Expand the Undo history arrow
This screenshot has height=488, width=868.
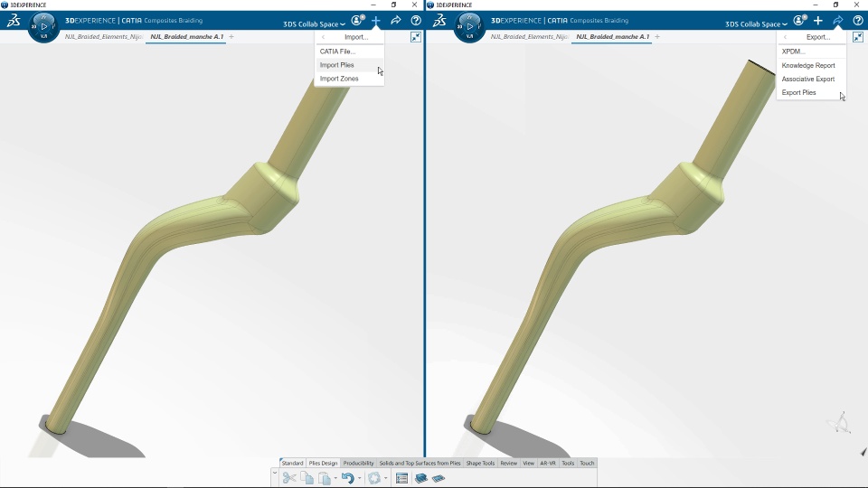click(x=359, y=479)
